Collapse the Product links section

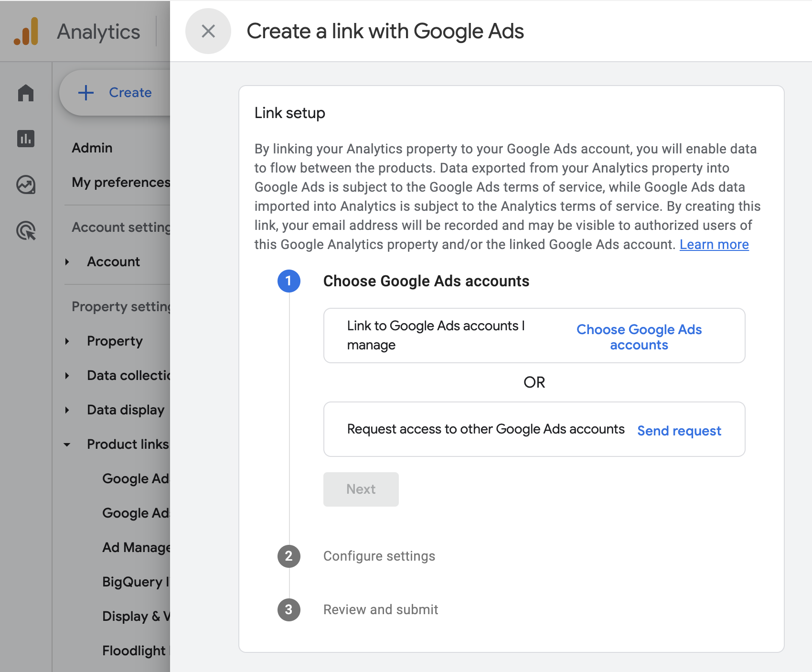point(67,444)
